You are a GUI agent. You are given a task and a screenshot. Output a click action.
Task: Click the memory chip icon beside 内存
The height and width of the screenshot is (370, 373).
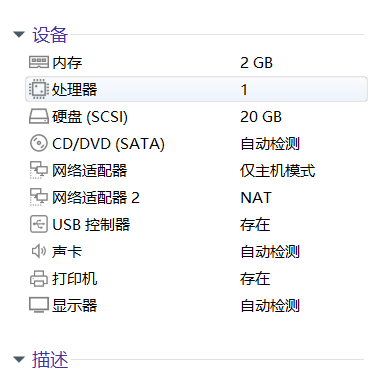tap(39, 62)
